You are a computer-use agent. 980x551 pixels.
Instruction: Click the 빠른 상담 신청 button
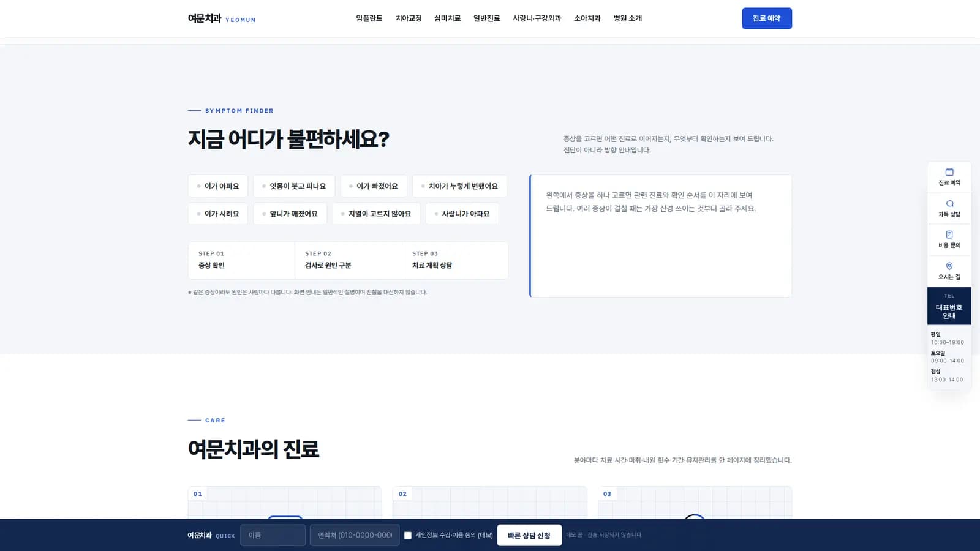[x=529, y=535]
